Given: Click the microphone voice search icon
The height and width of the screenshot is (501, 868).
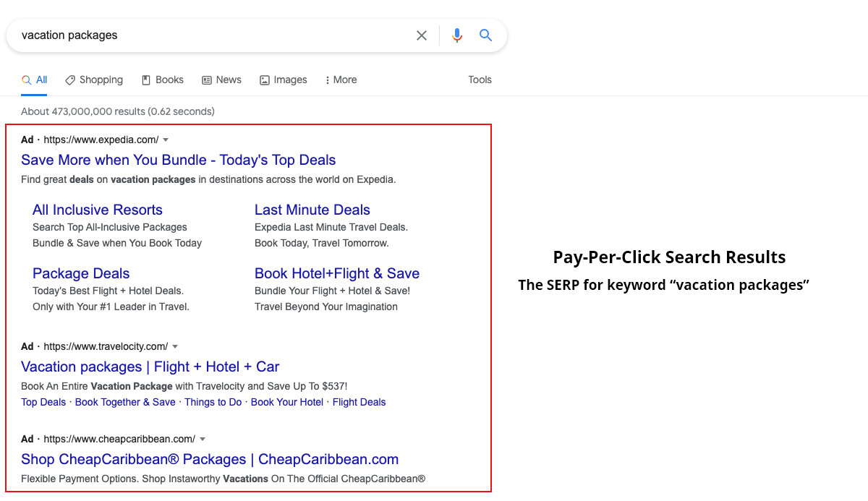Looking at the screenshot, I should coord(457,35).
